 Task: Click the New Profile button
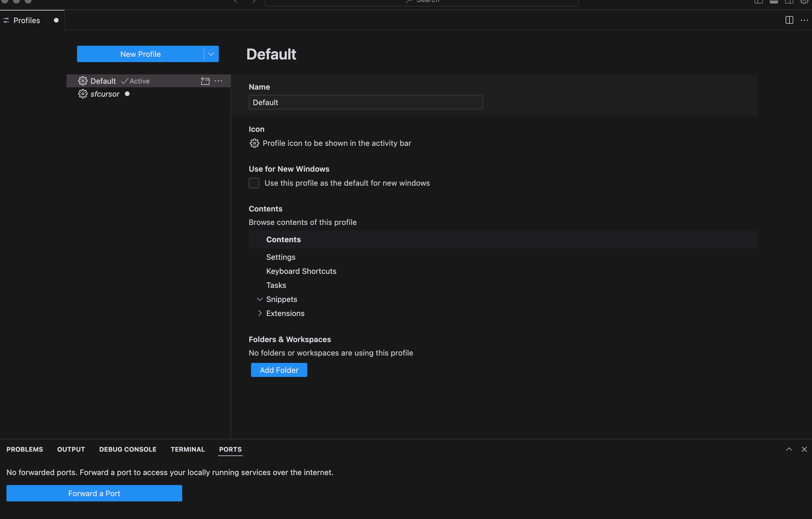(140, 54)
